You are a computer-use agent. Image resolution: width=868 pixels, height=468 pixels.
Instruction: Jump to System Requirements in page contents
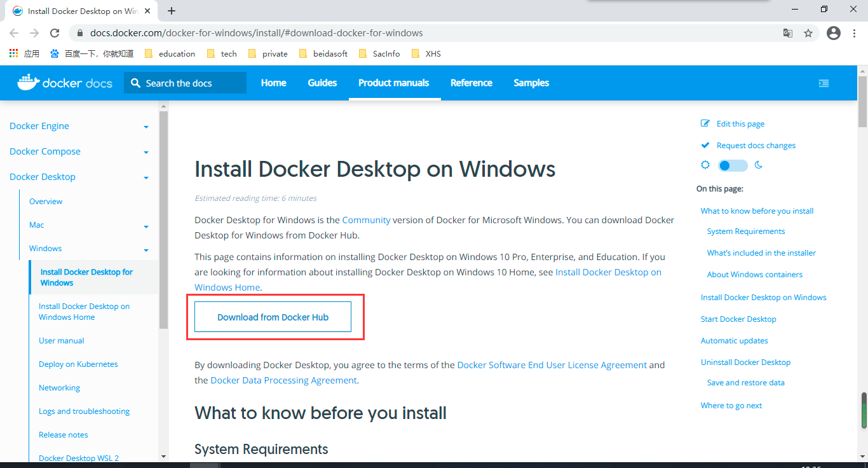746,231
